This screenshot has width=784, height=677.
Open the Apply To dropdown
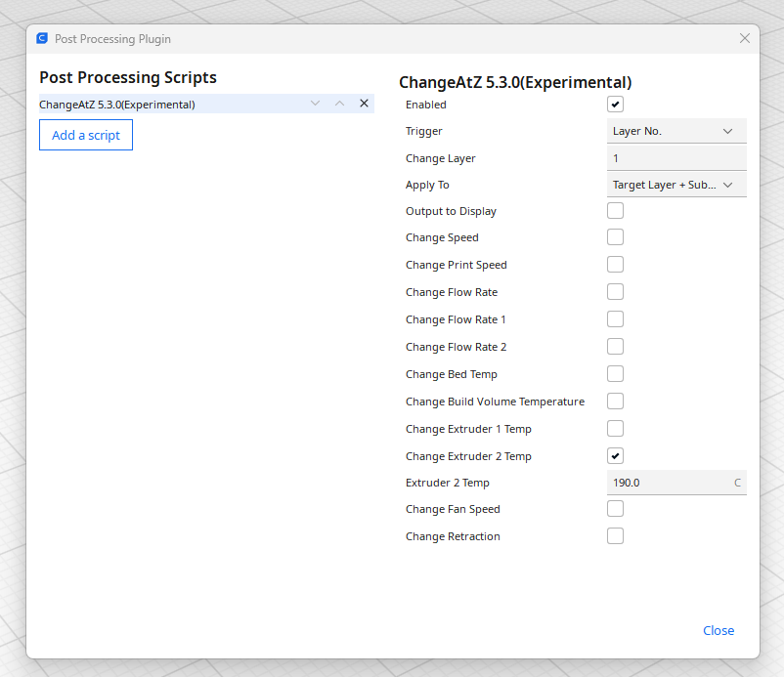coord(676,184)
